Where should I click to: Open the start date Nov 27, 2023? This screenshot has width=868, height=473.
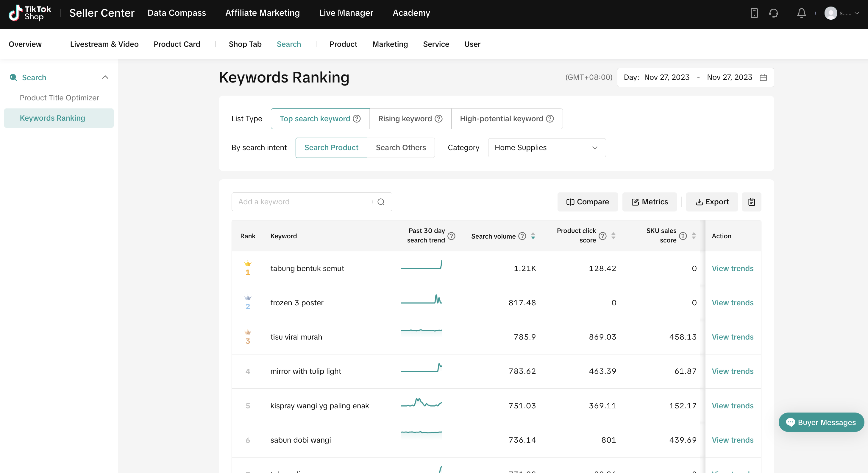click(x=666, y=77)
